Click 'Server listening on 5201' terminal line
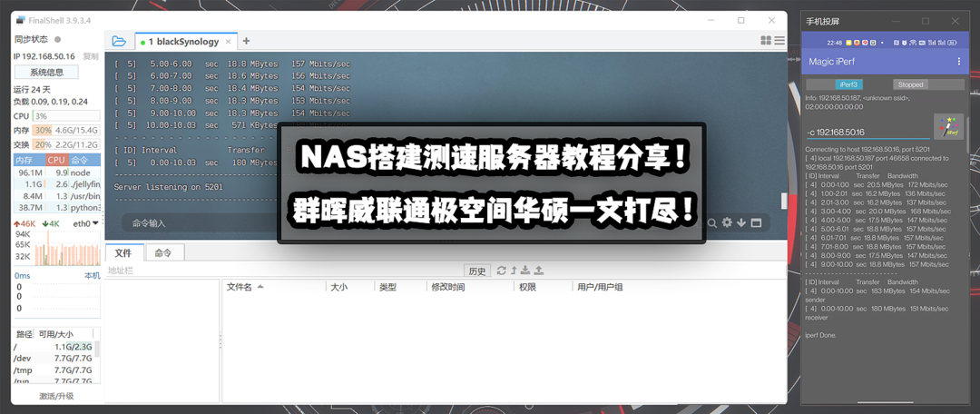980x414 pixels. click(x=169, y=186)
